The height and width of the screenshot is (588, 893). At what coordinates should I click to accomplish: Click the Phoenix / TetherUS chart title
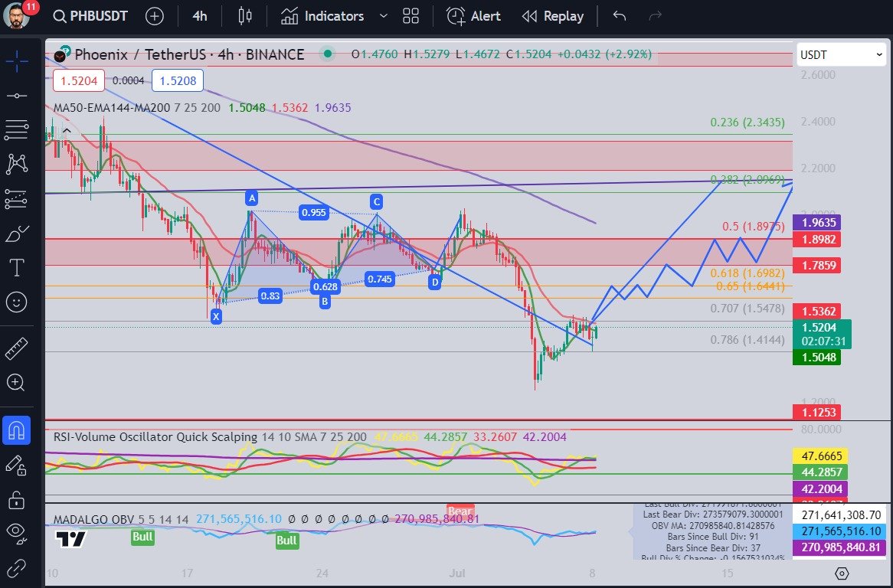click(x=190, y=54)
